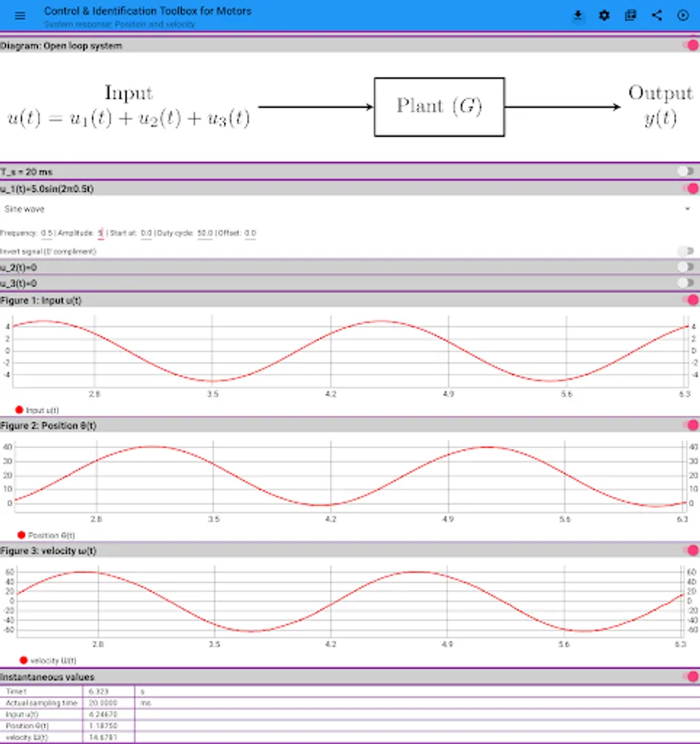700x744 pixels.
Task: Enable the Invert signal switch
Action: click(686, 251)
